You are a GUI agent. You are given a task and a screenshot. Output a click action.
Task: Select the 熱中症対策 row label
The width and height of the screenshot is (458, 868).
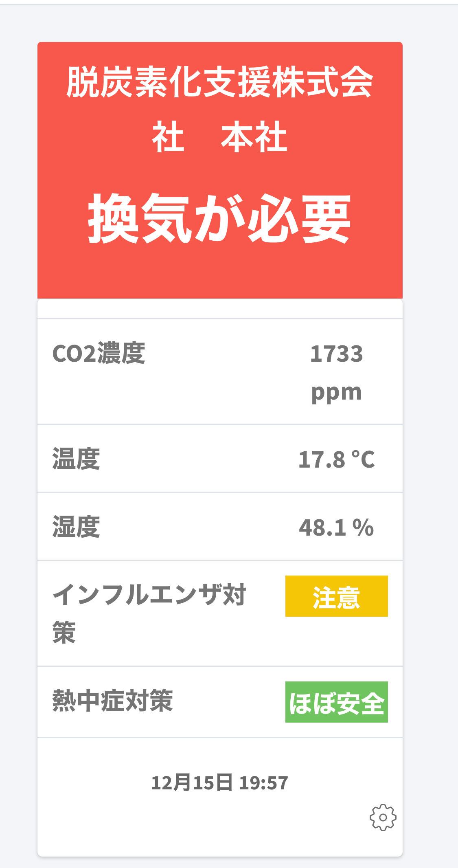click(x=113, y=701)
